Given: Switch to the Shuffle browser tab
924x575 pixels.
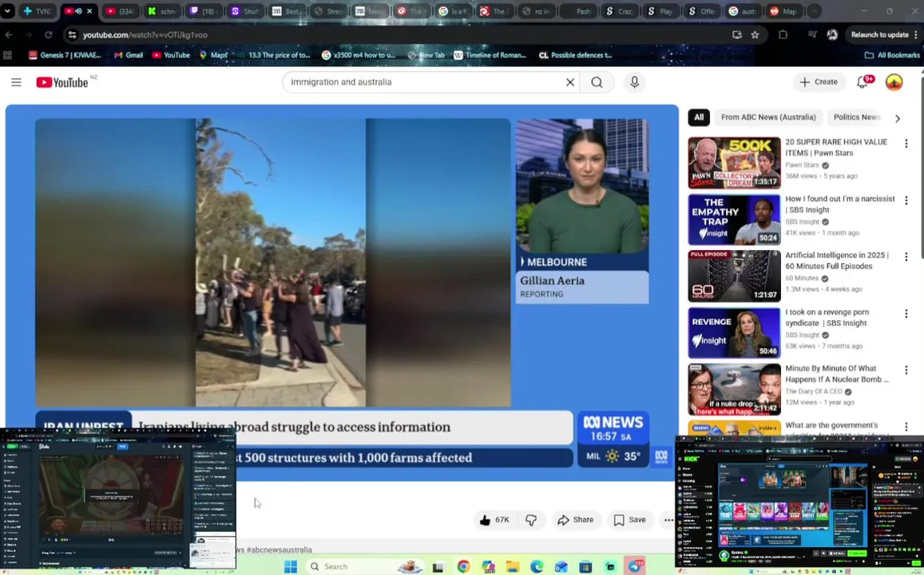Looking at the screenshot, I should coord(244,11).
